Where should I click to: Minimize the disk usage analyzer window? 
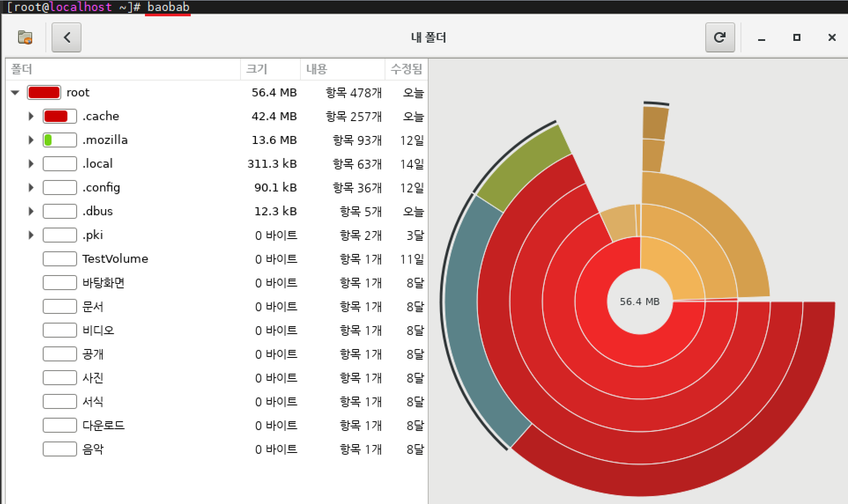coord(761,38)
